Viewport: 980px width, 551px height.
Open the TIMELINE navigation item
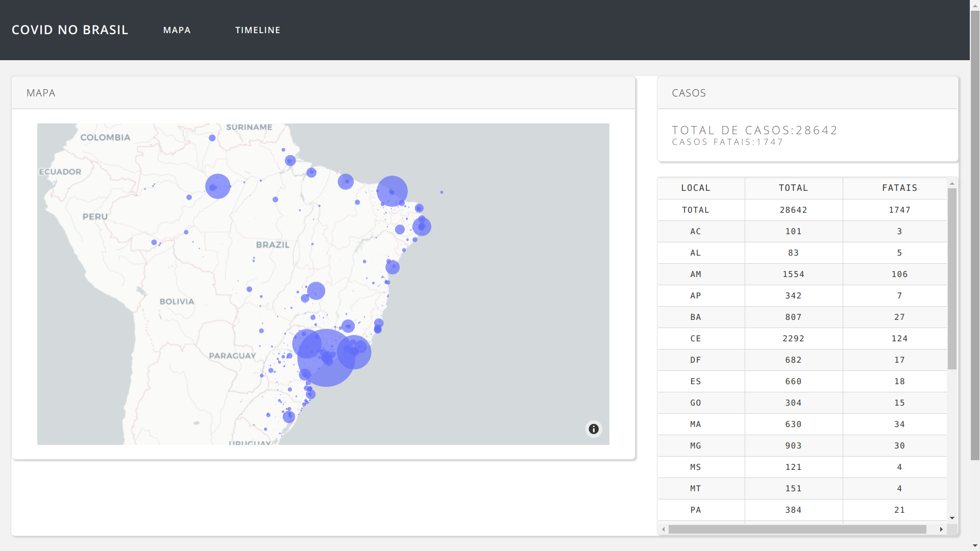coord(258,30)
